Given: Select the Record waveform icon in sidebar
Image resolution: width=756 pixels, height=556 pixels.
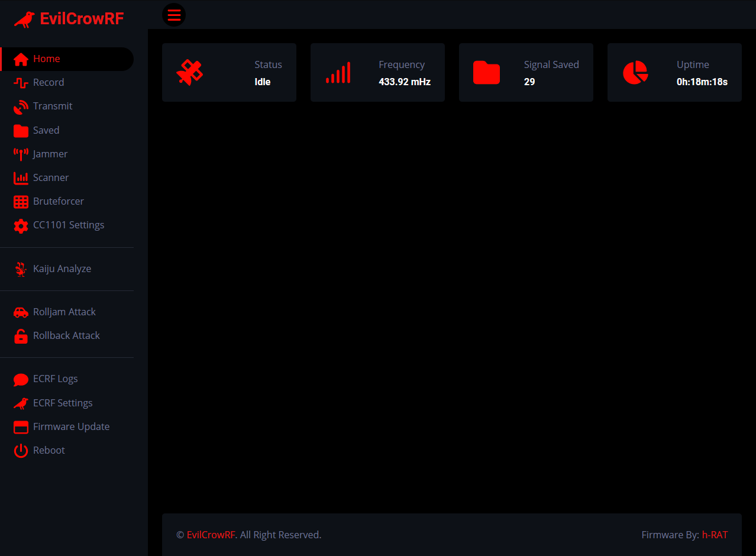Looking at the screenshot, I should [x=21, y=83].
